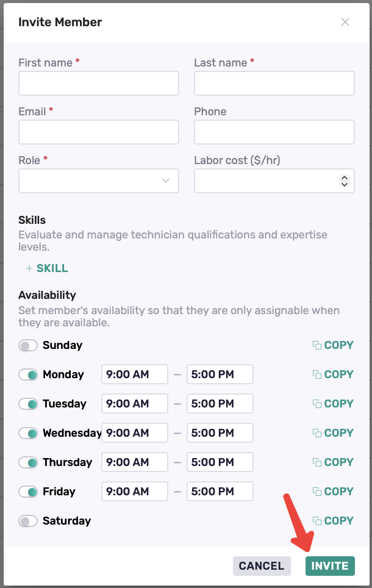Click the Labor cost stepper arrows
The height and width of the screenshot is (588, 372).
(344, 181)
